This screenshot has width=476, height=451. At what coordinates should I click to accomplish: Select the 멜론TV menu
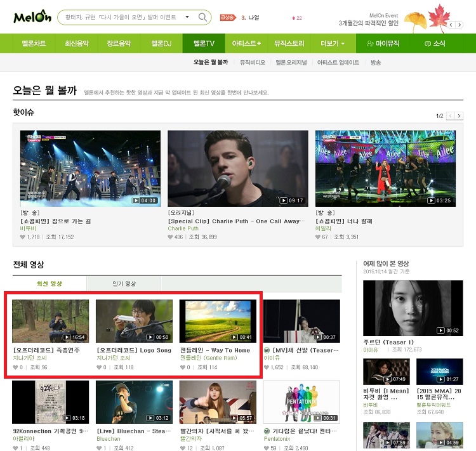204,43
